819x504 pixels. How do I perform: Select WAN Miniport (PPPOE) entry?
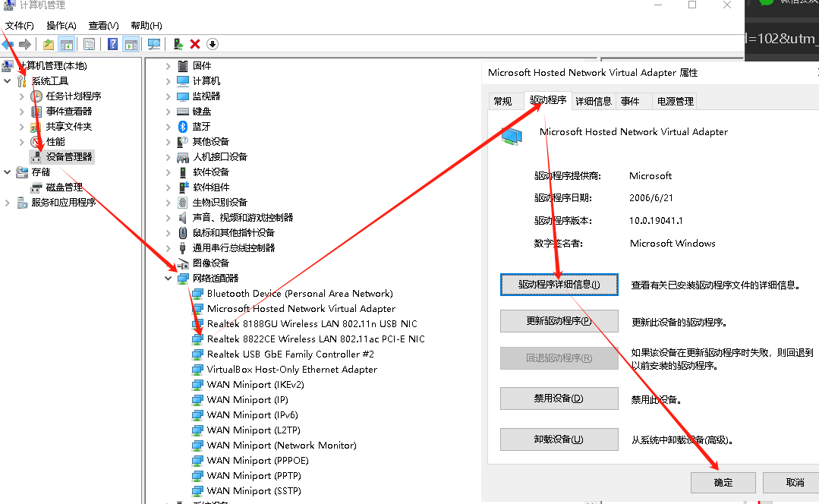[257, 461]
